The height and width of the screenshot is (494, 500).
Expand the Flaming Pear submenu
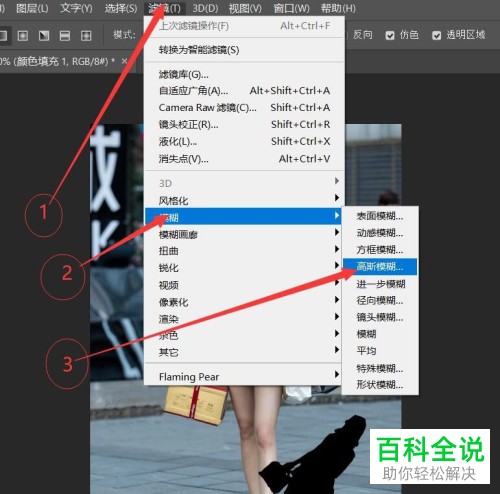244,377
